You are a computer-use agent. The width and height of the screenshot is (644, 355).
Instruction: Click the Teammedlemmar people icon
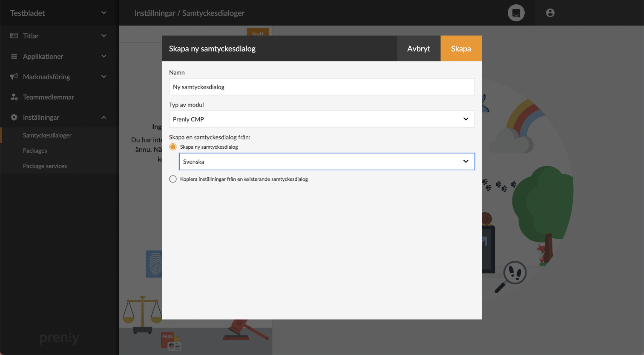coord(14,97)
